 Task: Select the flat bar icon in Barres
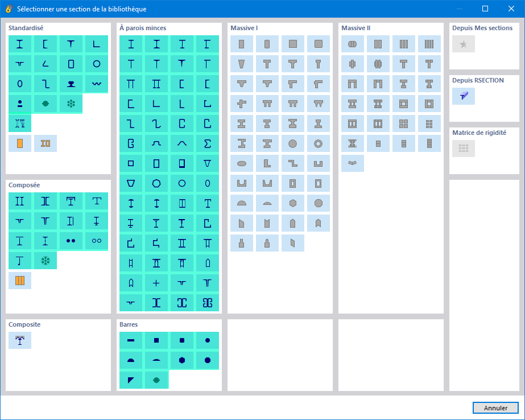point(131,340)
